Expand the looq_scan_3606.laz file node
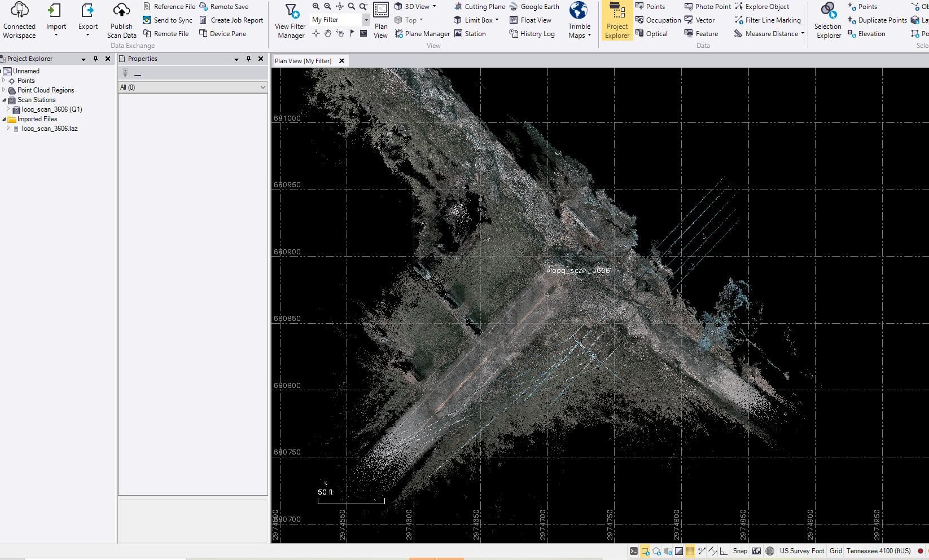This screenshot has width=929, height=560. coord(8,129)
